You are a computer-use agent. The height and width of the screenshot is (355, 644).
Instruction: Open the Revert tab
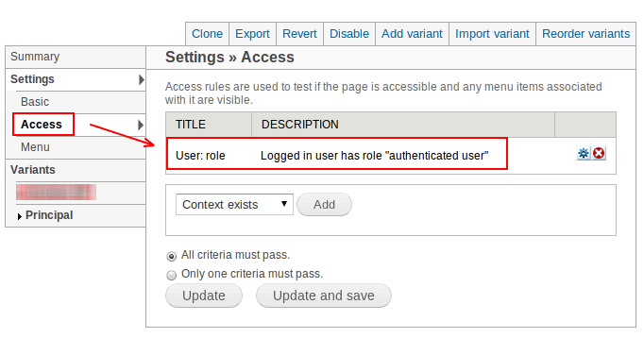pyautogui.click(x=300, y=34)
